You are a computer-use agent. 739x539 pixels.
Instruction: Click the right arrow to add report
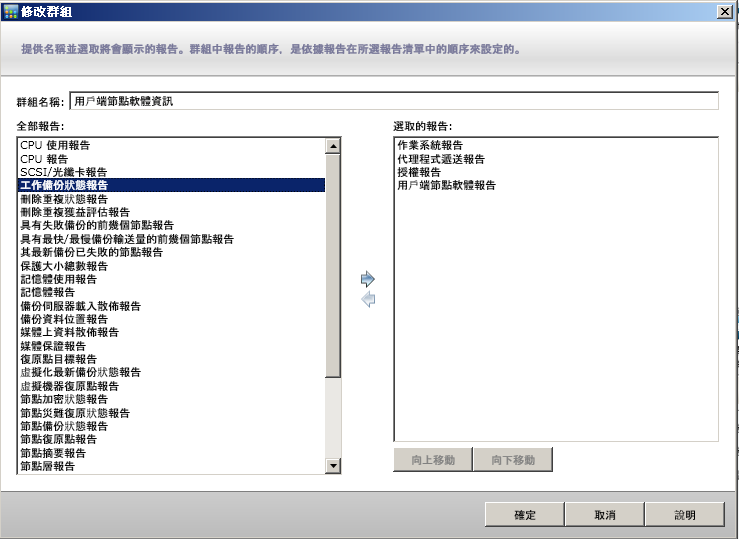[368, 279]
